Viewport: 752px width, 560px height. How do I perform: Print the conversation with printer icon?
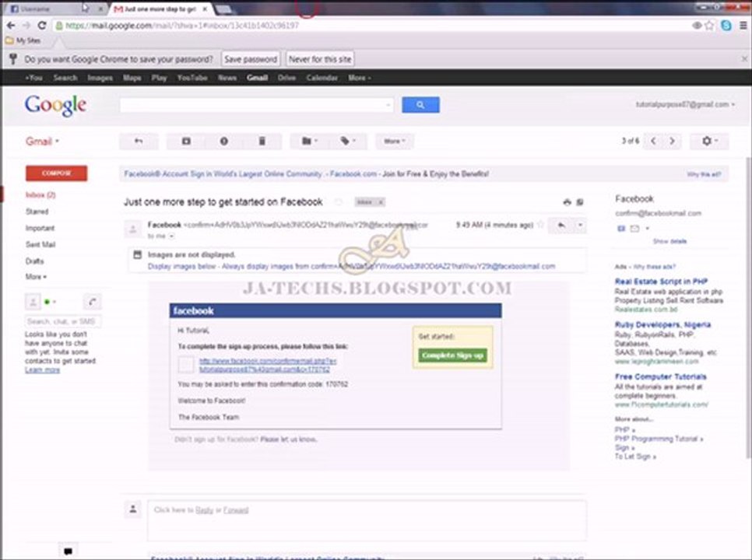pos(567,202)
